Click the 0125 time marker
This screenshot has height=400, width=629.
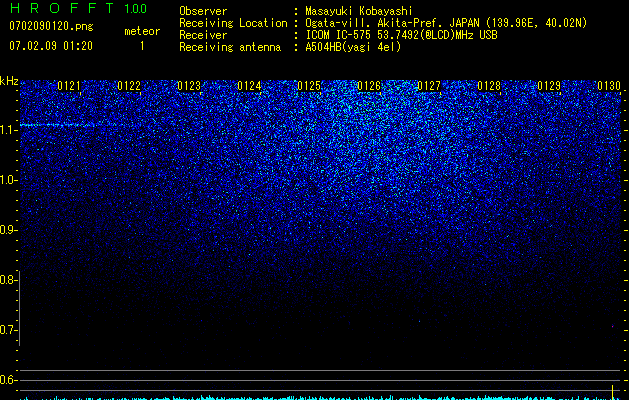[x=309, y=86]
